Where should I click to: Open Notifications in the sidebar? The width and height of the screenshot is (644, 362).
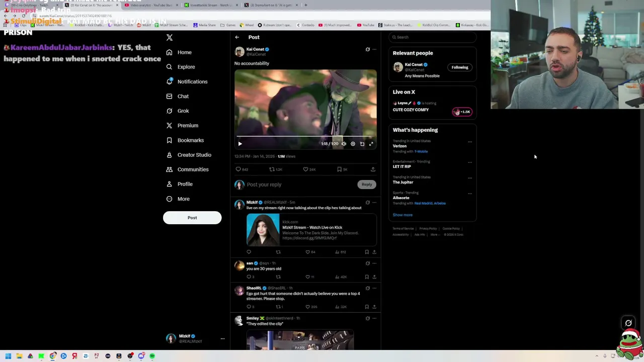pyautogui.click(x=187, y=81)
